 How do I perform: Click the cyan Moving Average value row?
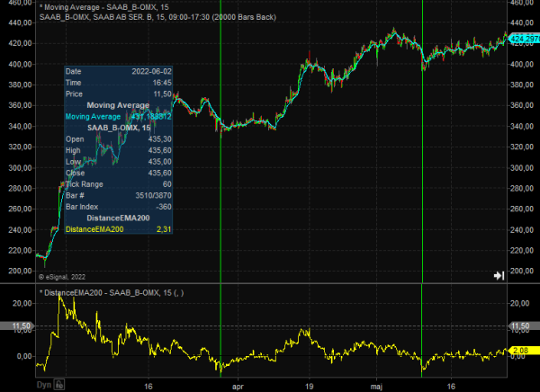click(119, 117)
